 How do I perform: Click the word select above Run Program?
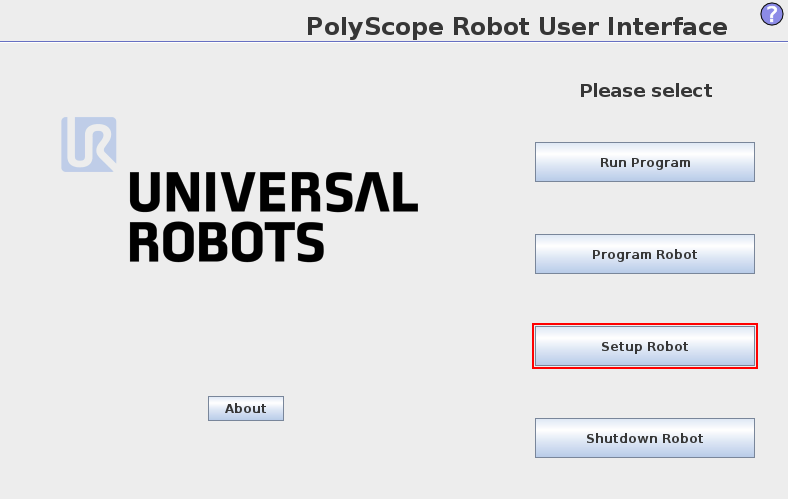(682, 91)
